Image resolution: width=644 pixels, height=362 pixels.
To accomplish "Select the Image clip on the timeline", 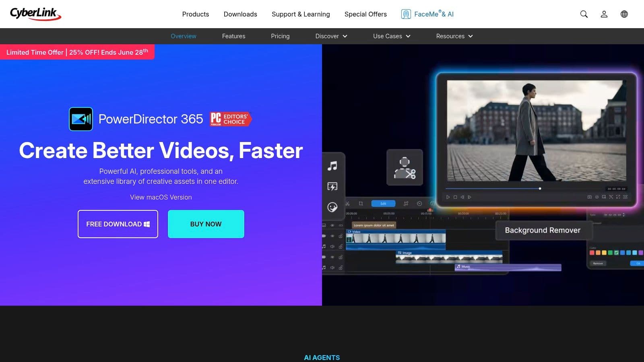I will tap(449, 257).
